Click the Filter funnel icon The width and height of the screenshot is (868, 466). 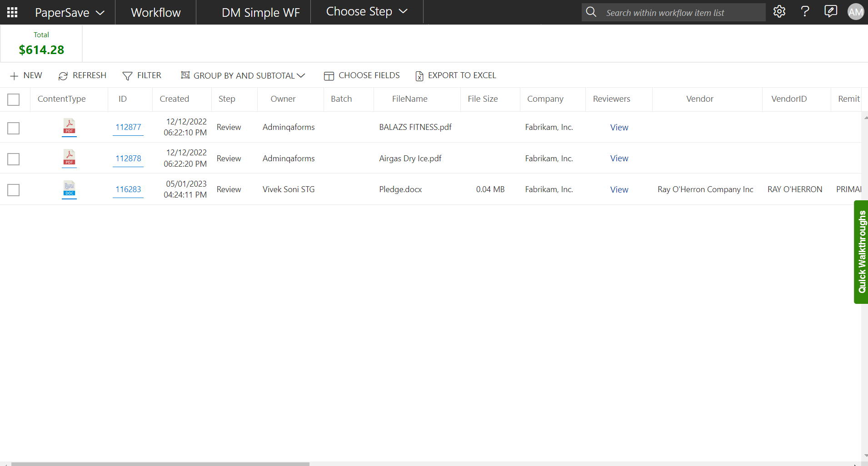(x=127, y=76)
